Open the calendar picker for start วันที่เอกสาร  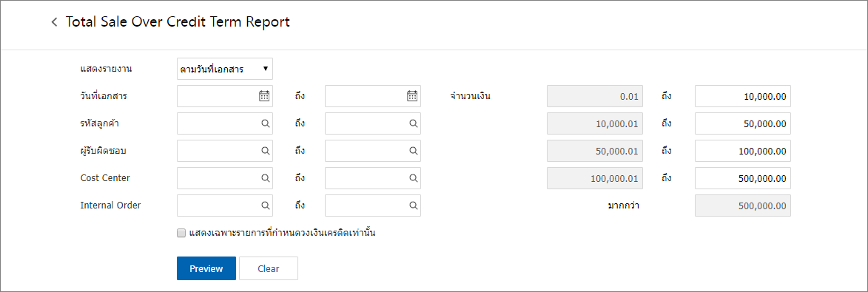(265, 96)
